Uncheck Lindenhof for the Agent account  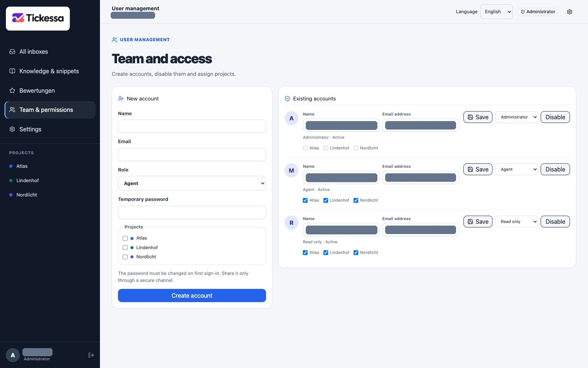point(326,200)
